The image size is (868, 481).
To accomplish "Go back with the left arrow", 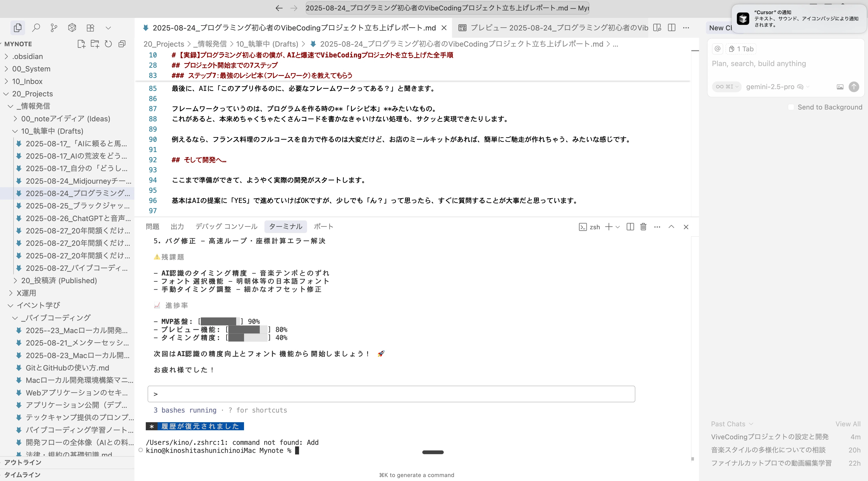I will (x=279, y=8).
